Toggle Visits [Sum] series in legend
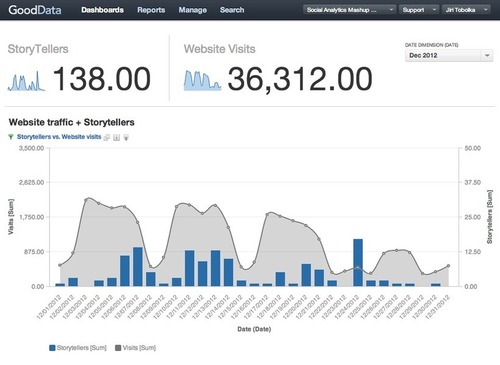The width and height of the screenshot is (500, 365). point(135,348)
